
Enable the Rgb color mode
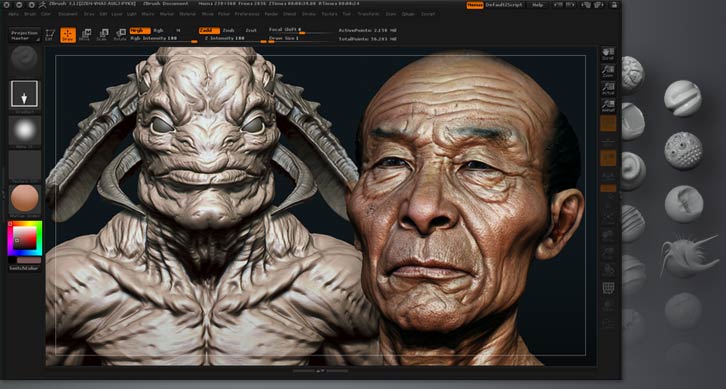tap(158, 31)
